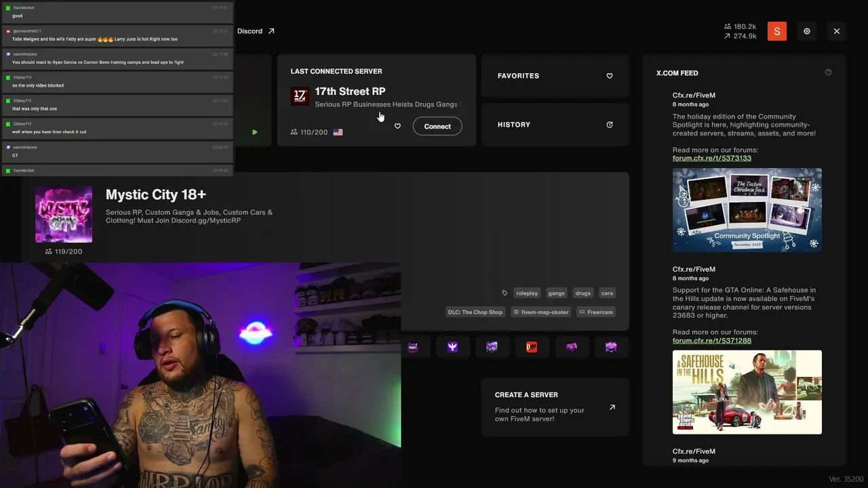Open the settings gear in the header
The height and width of the screenshot is (488, 868).
[x=807, y=31]
